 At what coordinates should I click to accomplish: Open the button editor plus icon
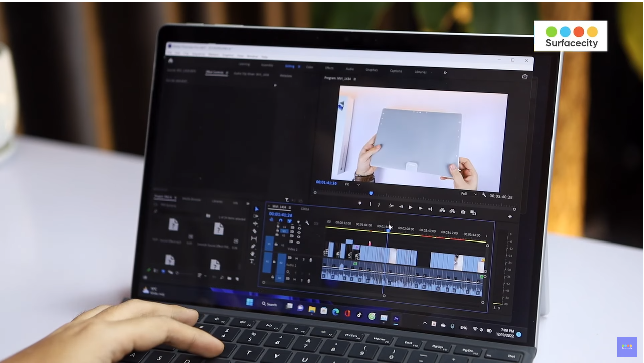click(510, 217)
